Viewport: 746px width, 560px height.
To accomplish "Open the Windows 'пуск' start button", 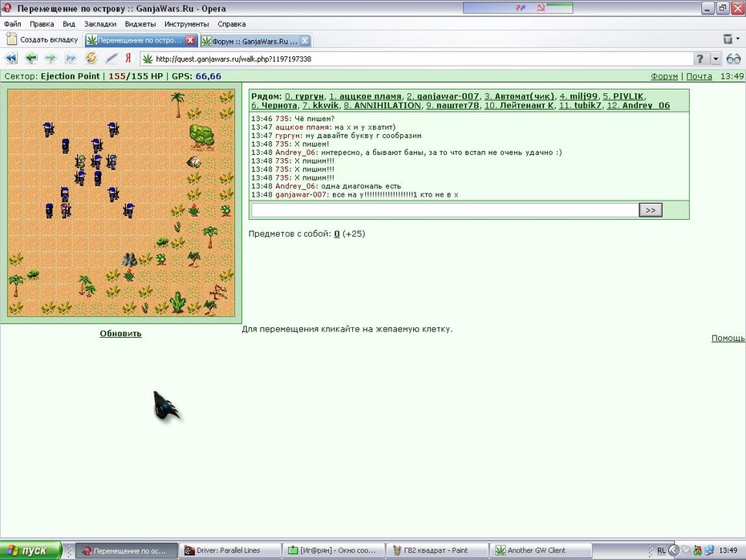I will [x=30, y=550].
